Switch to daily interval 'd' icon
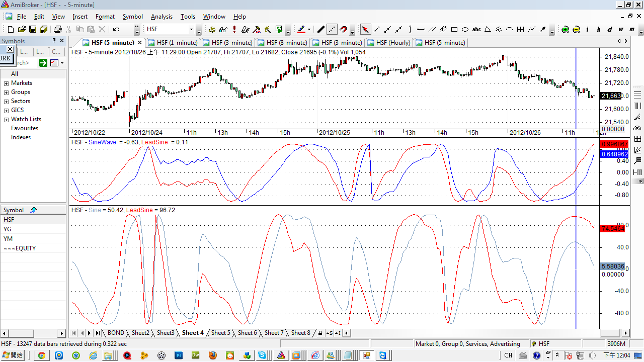 tap(610, 30)
